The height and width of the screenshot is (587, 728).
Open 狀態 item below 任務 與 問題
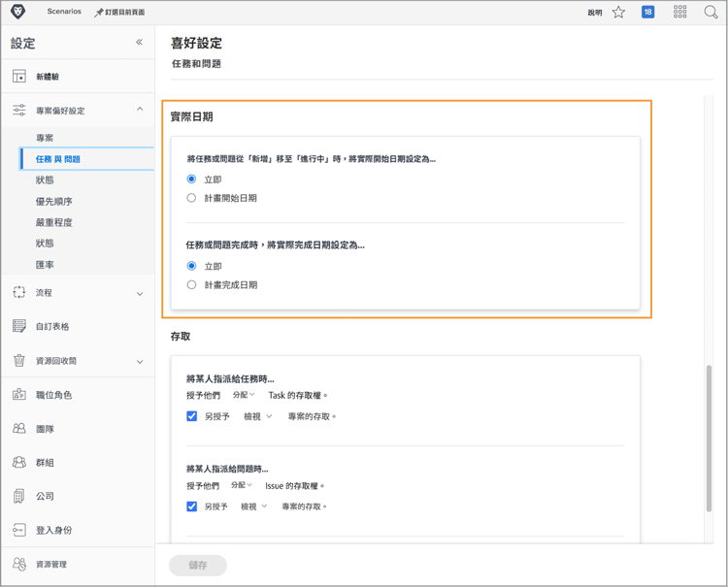click(x=45, y=179)
